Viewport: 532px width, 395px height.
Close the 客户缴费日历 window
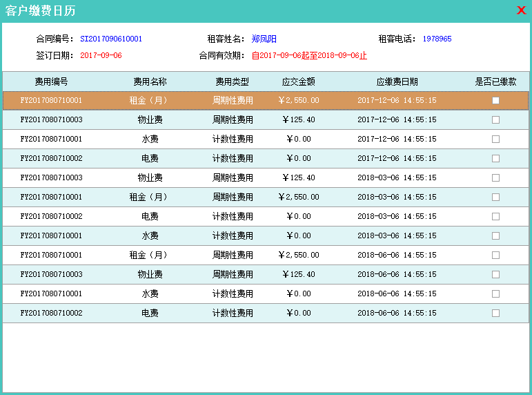tap(521, 10)
